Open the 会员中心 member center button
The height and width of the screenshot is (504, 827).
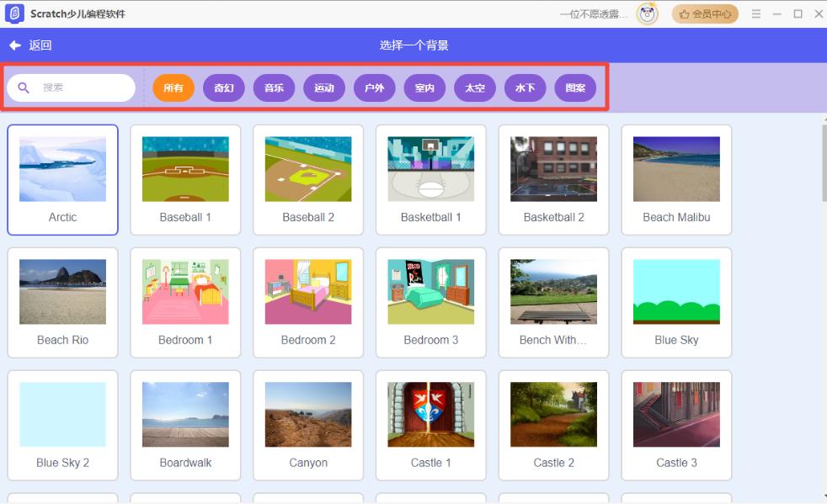point(704,13)
